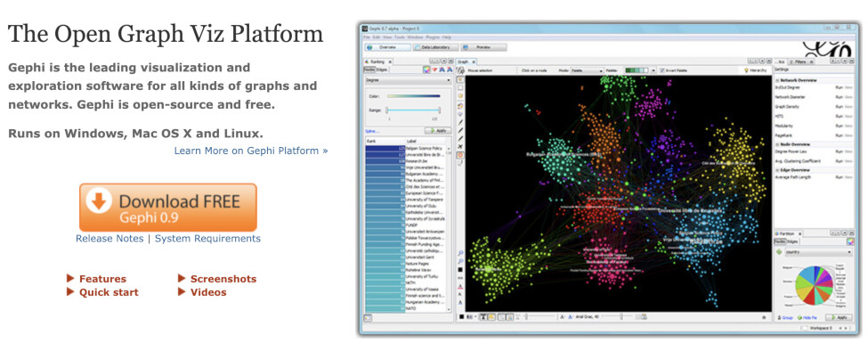
Task: Switch to the Filters tab
Action: (801, 62)
